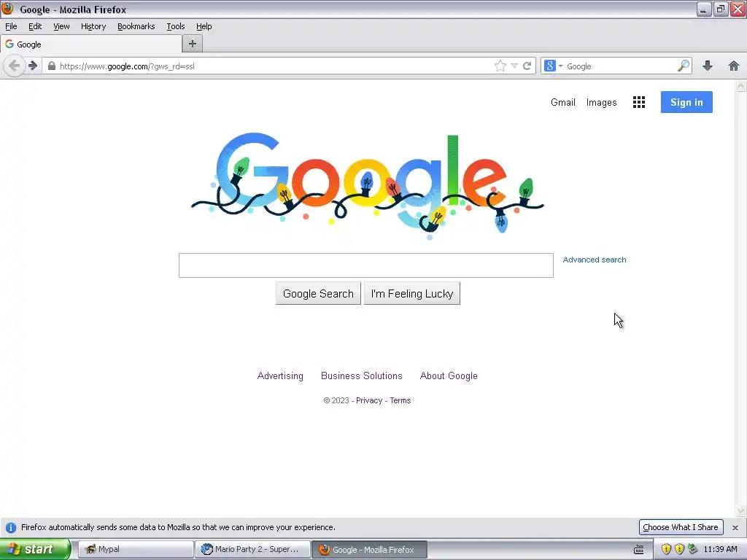Click the scrollbar down arrow
The width and height of the screenshot is (747, 560).
740,511
